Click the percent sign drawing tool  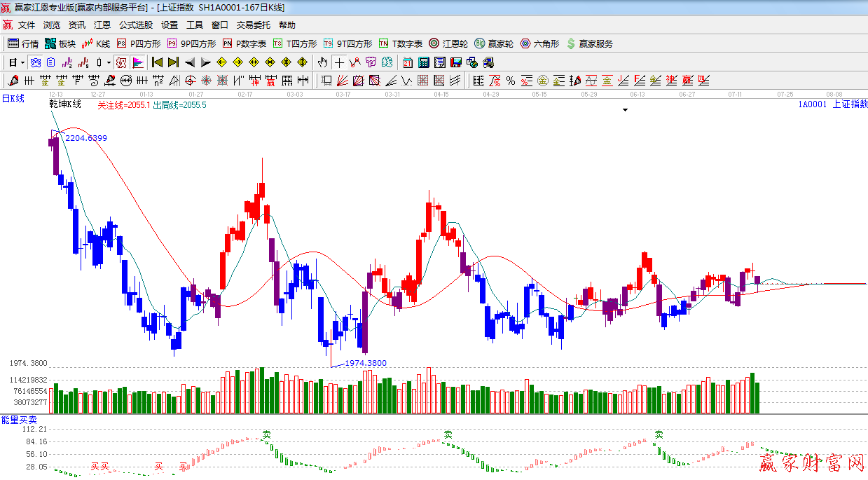coord(511,81)
